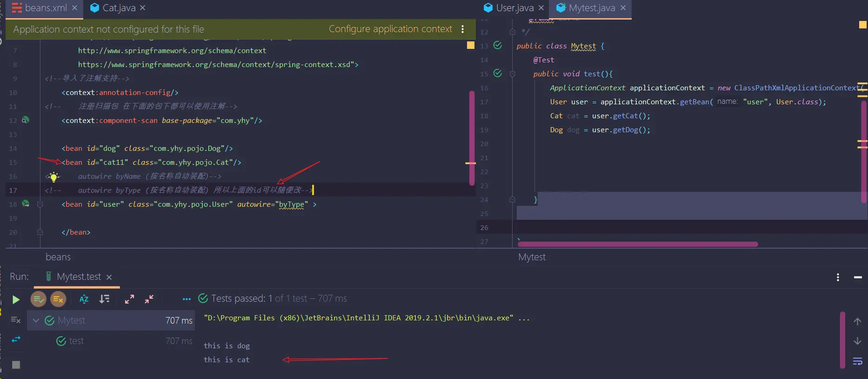Toggle sort tests by duration
Screen dimensions: 868x379
click(x=105, y=299)
